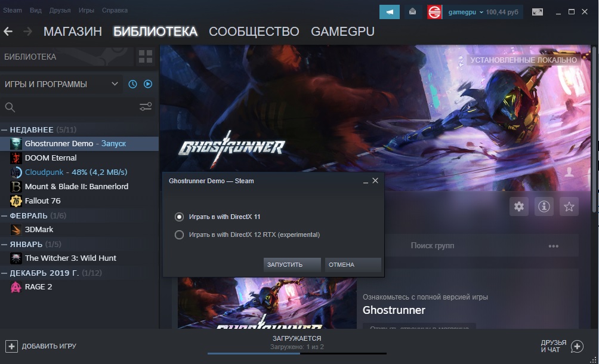This screenshot has height=364, width=599.
Task: Open the inbox envelope icon
Action: [x=413, y=12]
